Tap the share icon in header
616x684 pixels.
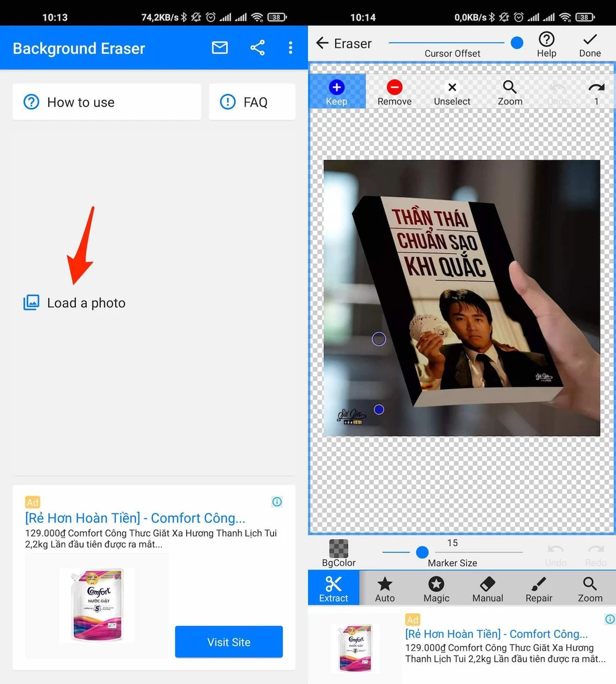tap(257, 48)
